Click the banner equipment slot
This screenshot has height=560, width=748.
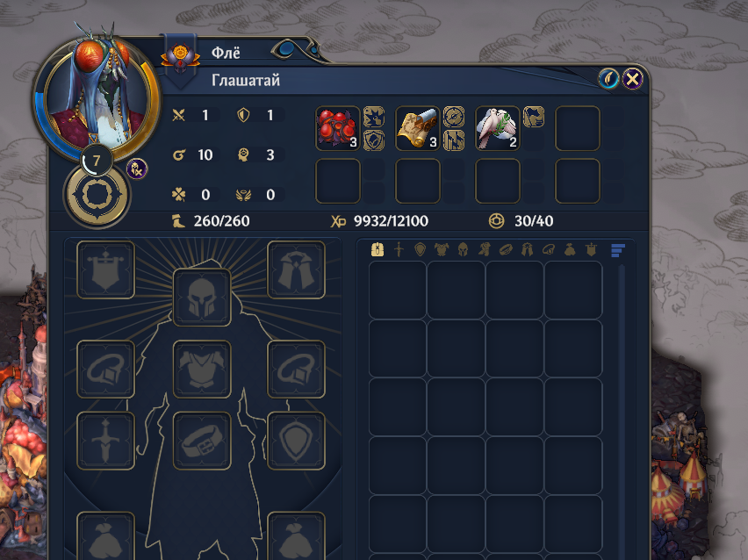pyautogui.click(x=106, y=270)
